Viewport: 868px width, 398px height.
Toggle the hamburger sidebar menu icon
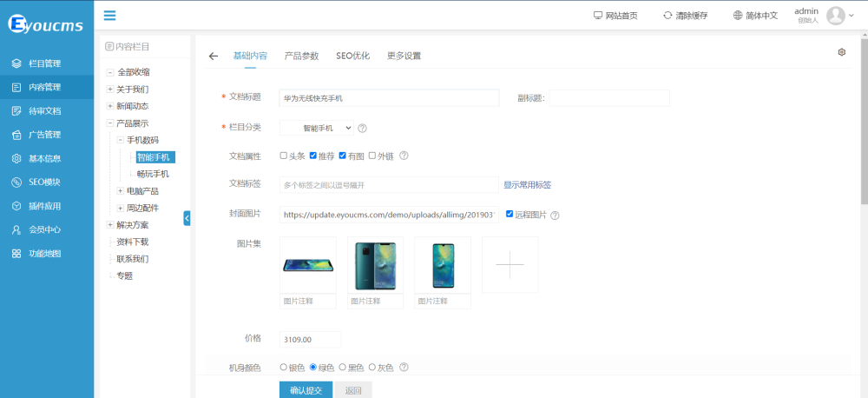(109, 15)
